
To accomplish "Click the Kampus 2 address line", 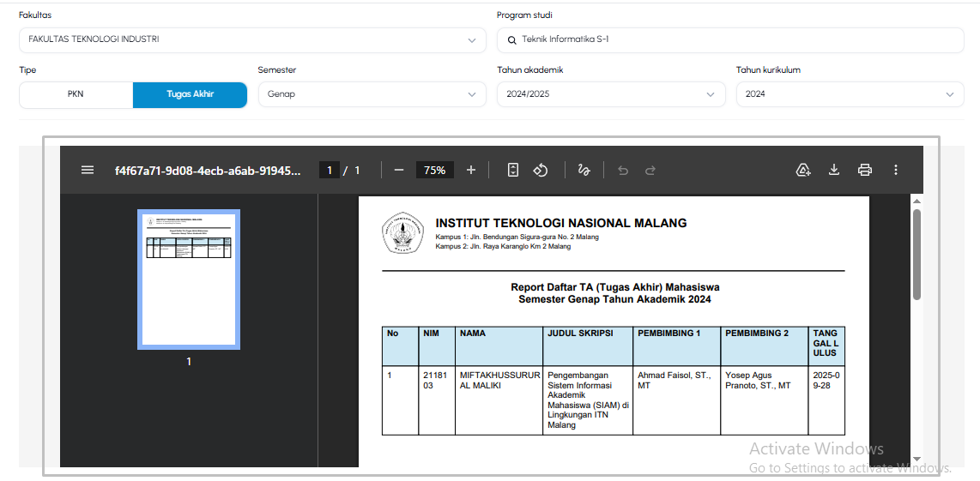I will click(503, 246).
